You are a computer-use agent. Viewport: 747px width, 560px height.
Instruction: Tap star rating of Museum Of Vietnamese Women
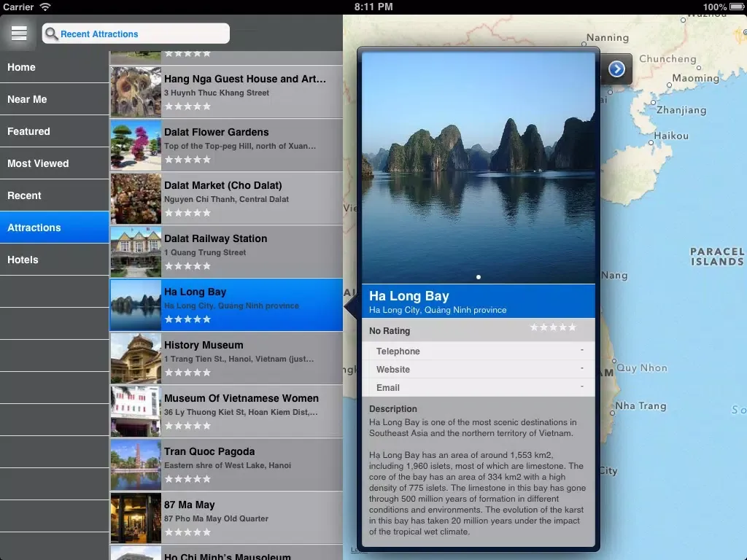point(187,426)
